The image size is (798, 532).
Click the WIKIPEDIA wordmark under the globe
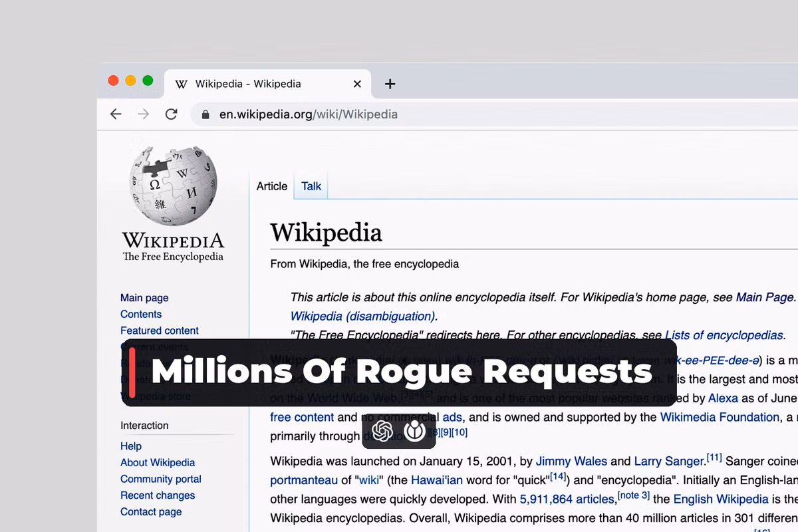(173, 241)
